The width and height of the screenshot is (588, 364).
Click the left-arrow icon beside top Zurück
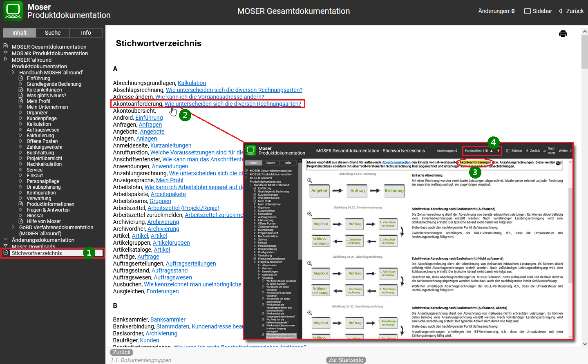[561, 11]
